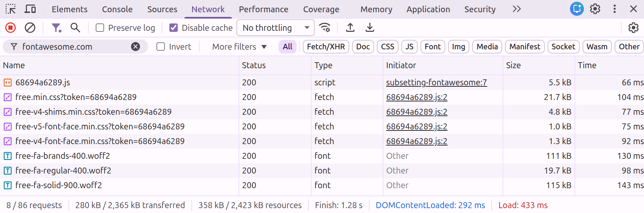Toggle device toolbar emulation

click(30, 9)
